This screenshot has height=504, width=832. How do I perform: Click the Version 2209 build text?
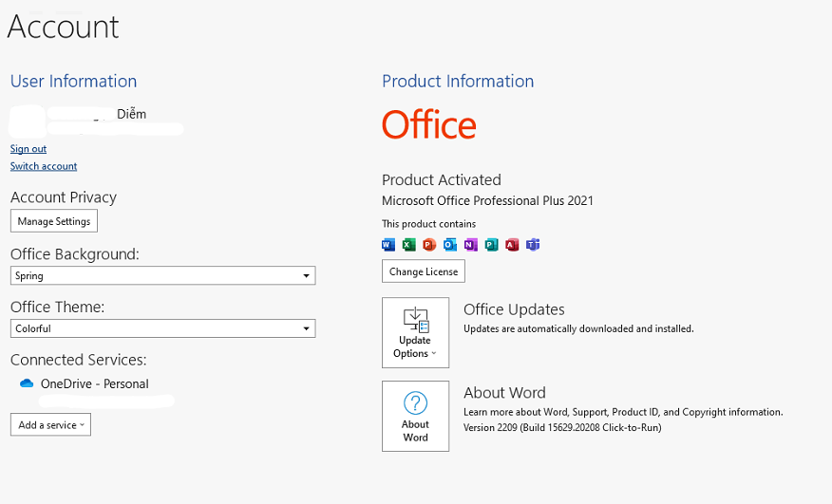(562, 428)
